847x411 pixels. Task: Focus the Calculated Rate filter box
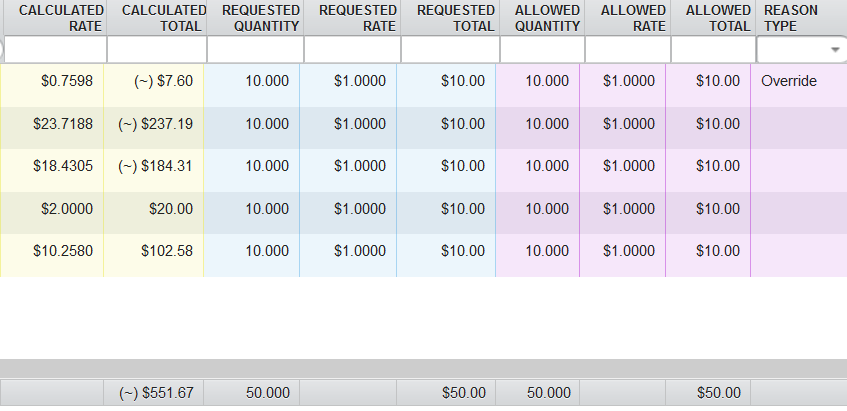point(54,50)
